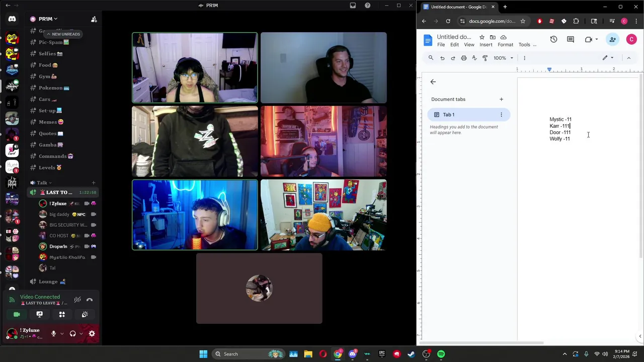Open Docs zoom 100% dropdown
Image resolution: width=644 pixels, height=362 pixels.
point(503,58)
